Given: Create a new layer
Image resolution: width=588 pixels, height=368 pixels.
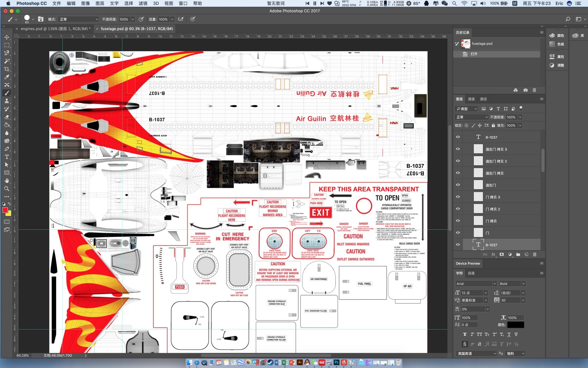Looking at the screenshot, I should tap(526, 254).
